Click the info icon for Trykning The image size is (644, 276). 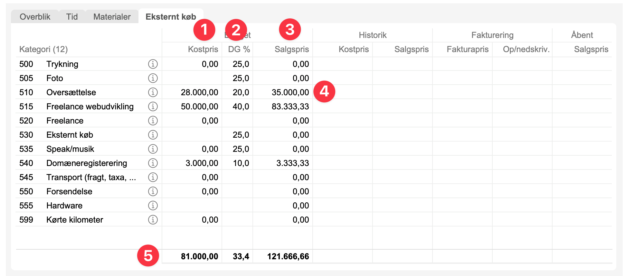153,64
